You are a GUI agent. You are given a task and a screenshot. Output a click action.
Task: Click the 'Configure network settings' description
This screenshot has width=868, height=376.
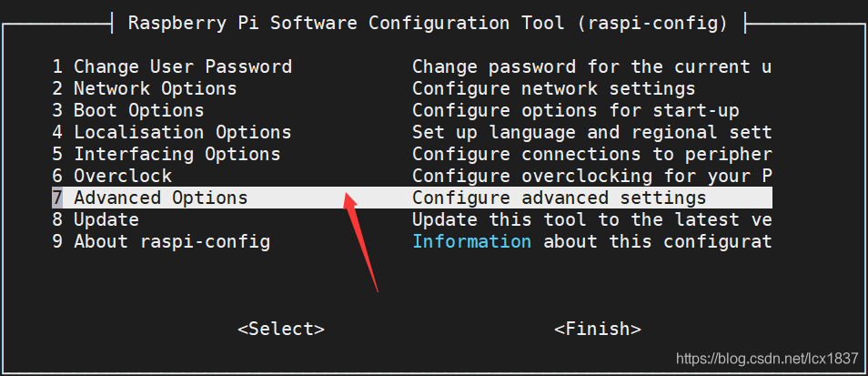coord(553,88)
